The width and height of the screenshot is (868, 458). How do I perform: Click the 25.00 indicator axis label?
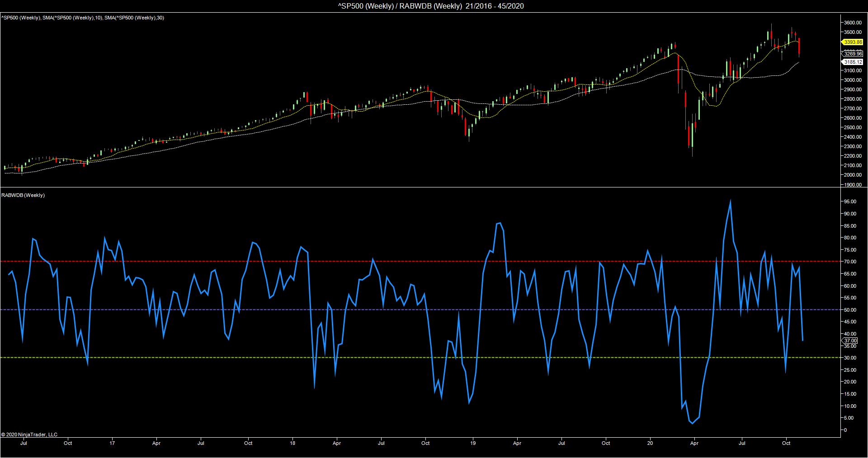click(x=850, y=370)
